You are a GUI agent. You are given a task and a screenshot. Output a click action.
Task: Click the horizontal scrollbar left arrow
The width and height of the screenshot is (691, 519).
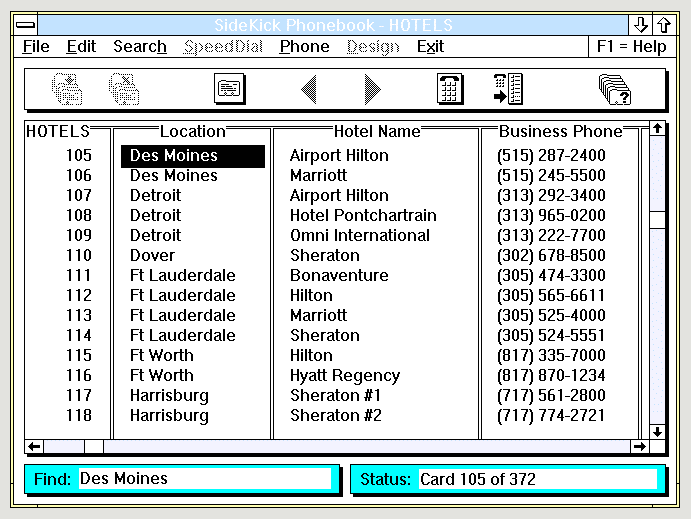pyautogui.click(x=34, y=446)
